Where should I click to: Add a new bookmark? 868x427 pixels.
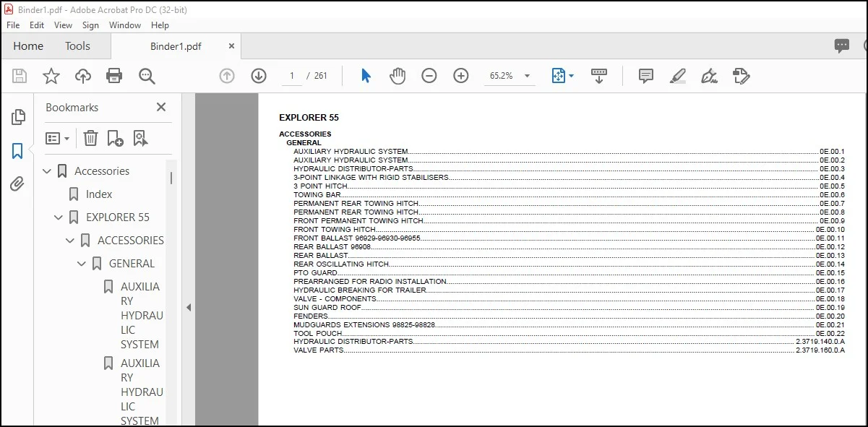tap(115, 138)
